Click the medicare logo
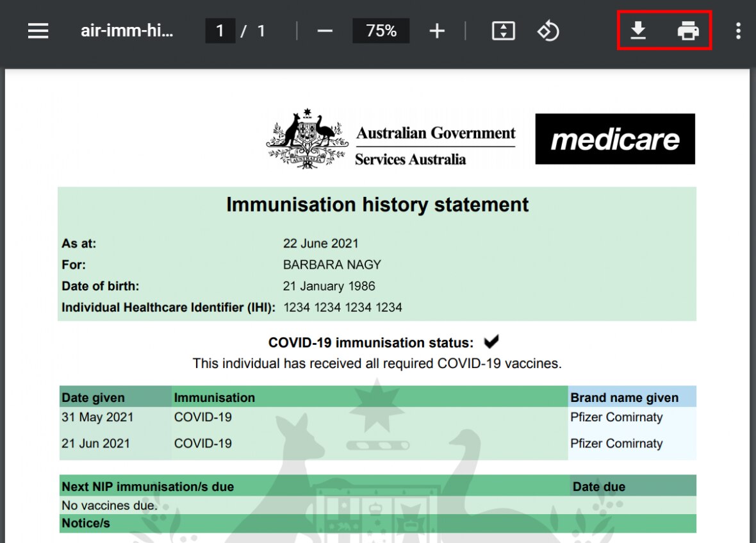This screenshot has width=756, height=543. point(615,139)
